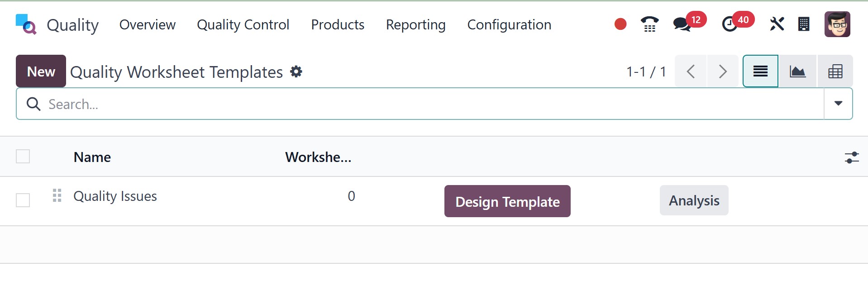This screenshot has height=295, width=868.
Task: Open the optional columns settings toggle
Action: click(852, 157)
